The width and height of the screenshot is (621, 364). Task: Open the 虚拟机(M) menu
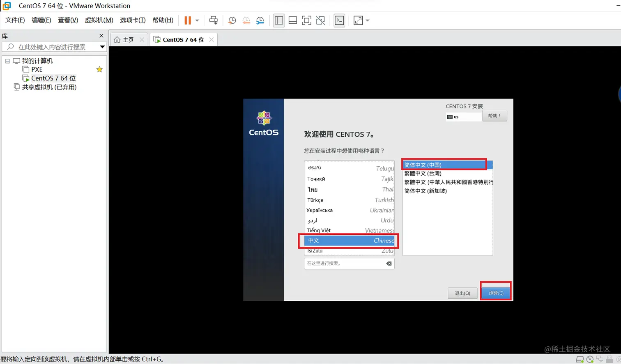coord(99,20)
